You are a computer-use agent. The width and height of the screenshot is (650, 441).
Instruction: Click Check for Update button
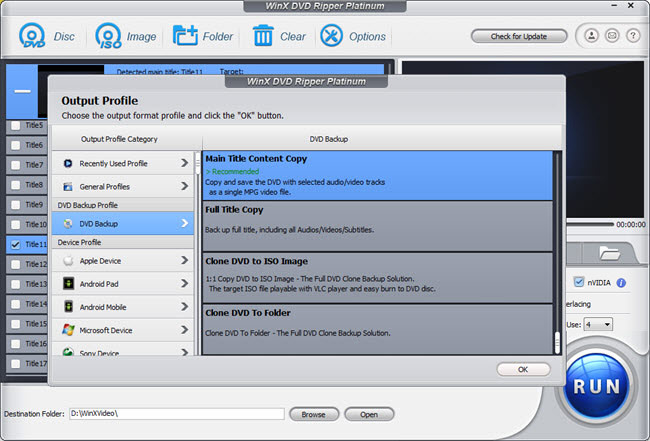519,36
